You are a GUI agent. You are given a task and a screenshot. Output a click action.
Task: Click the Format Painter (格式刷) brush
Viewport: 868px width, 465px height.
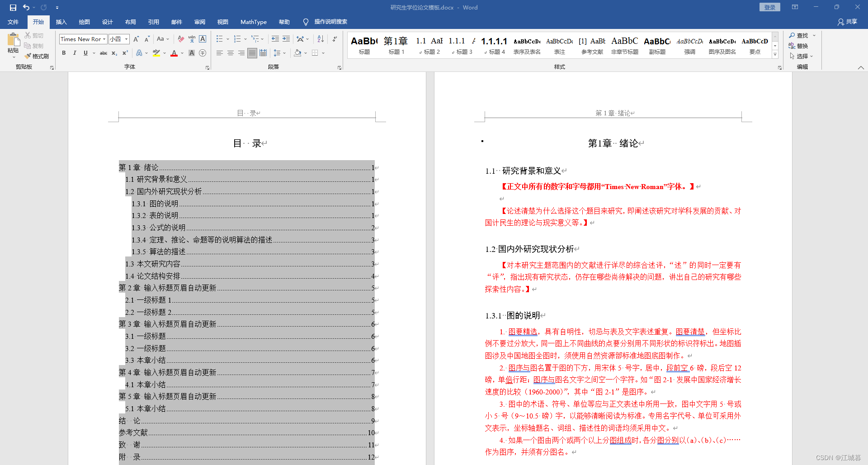pyautogui.click(x=37, y=56)
